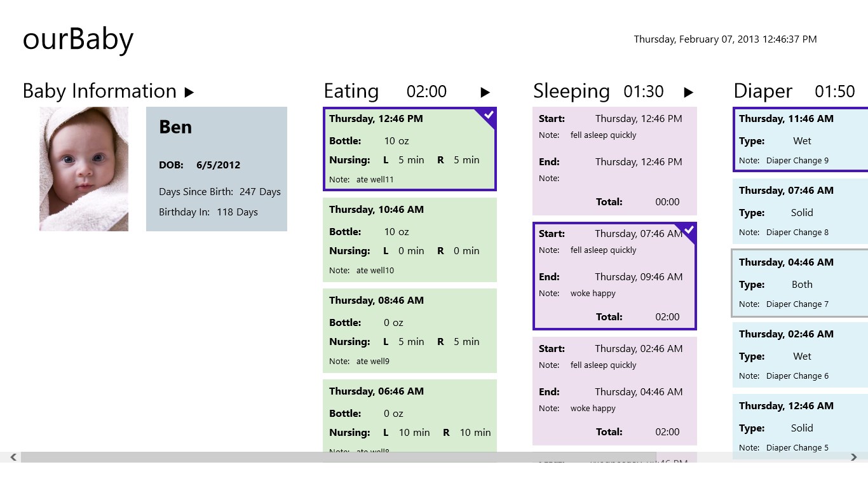Image resolution: width=868 pixels, height=488 pixels.
Task: Click the right scroll arrow
Action: pos(854,457)
